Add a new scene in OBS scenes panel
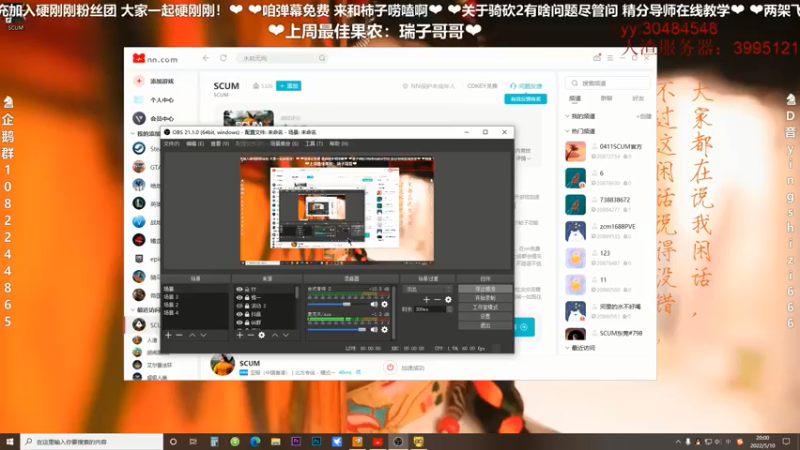This screenshot has width=800, height=450. pyautogui.click(x=168, y=335)
